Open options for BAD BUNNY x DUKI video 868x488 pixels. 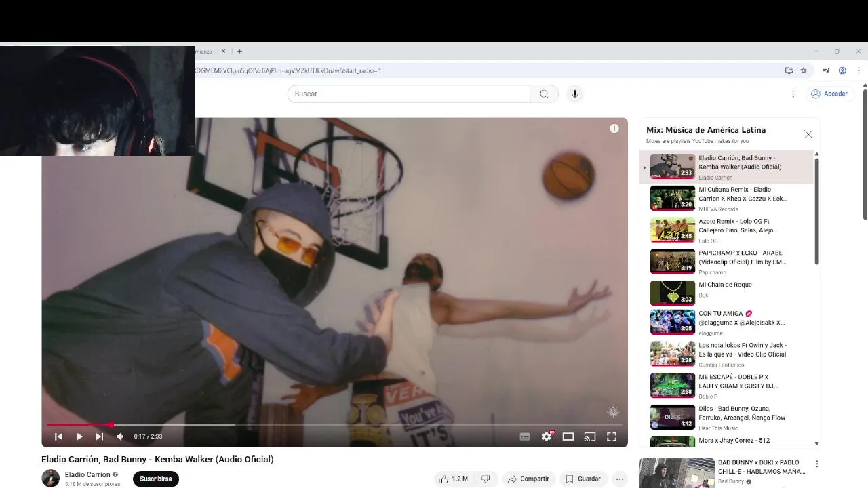point(816,464)
